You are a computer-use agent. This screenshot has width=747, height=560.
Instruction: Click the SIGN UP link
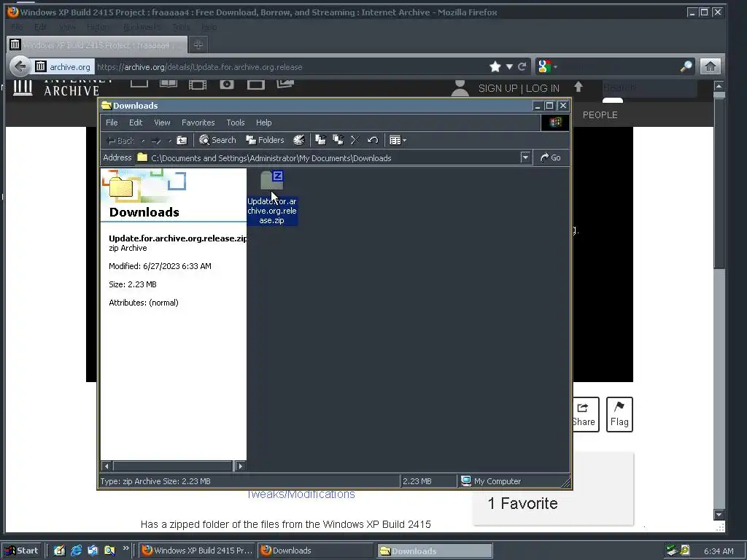[498, 88]
